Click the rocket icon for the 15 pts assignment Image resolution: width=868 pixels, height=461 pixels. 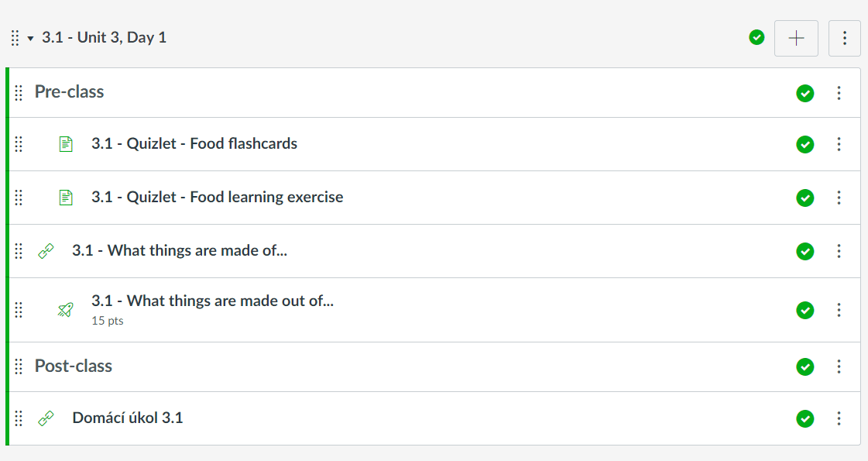tap(66, 310)
